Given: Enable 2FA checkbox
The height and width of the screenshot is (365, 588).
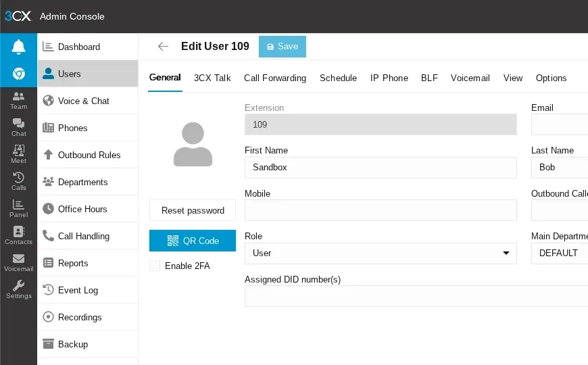Looking at the screenshot, I should click(x=155, y=266).
